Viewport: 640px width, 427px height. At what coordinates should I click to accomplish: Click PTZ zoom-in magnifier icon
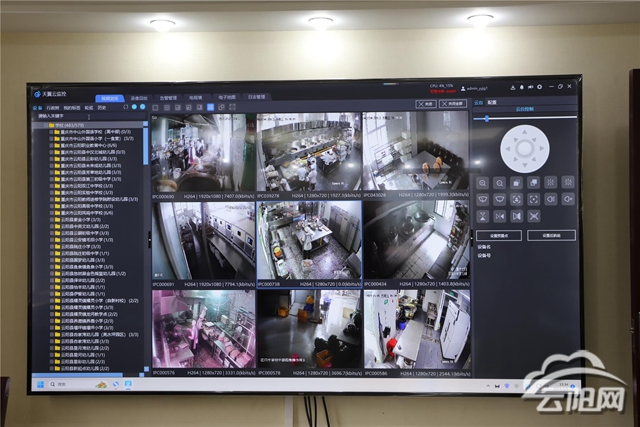click(483, 183)
